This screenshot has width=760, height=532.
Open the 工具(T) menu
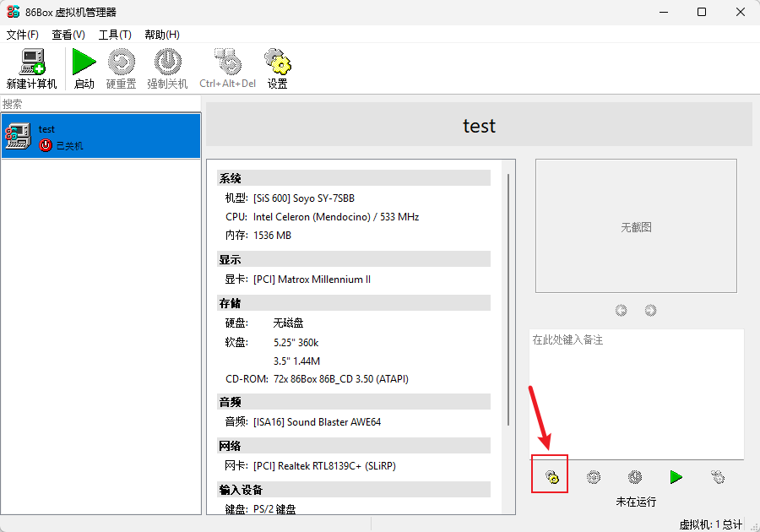[115, 35]
